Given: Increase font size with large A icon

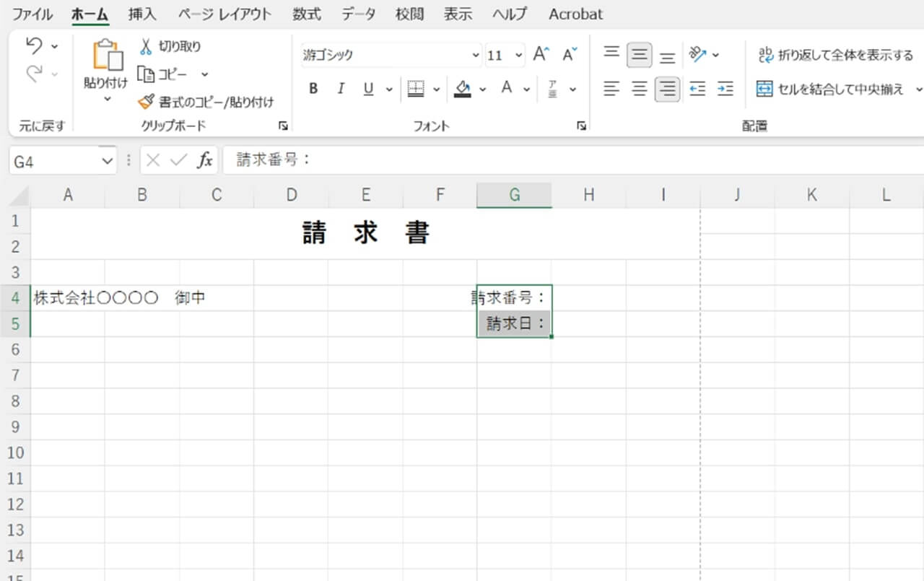Looking at the screenshot, I should pyautogui.click(x=541, y=55).
